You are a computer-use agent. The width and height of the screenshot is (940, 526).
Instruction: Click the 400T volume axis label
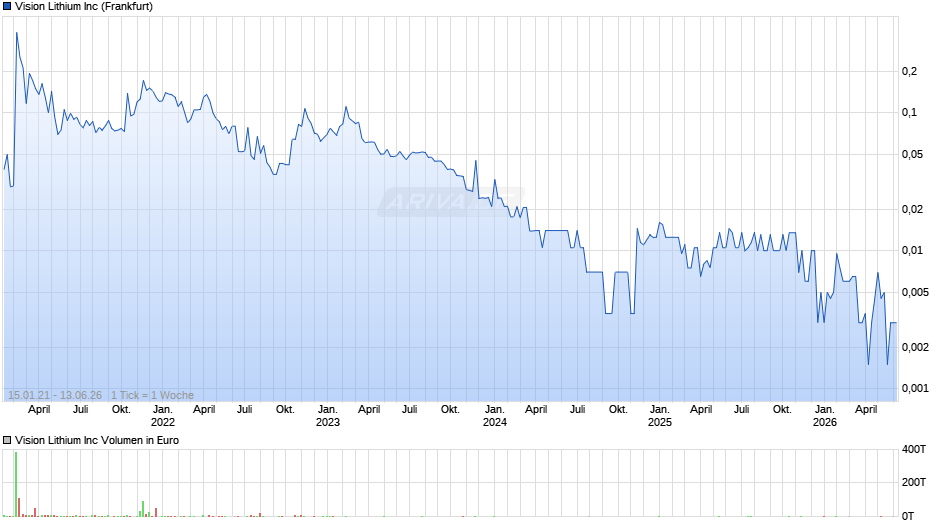point(914,449)
